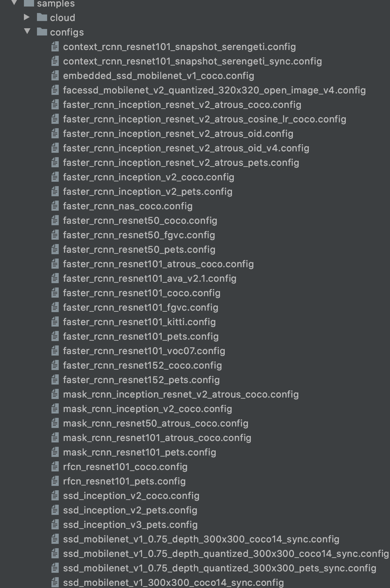
Task: Collapse the samples folder arrow
Action: [14, 3]
